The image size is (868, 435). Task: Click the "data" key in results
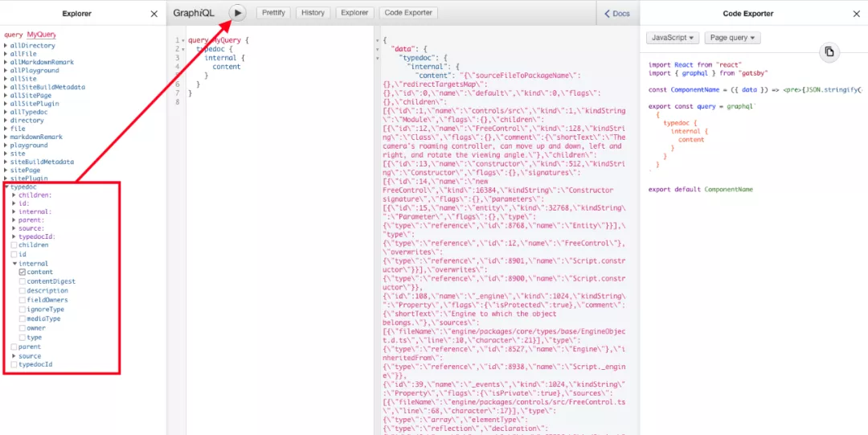tap(401, 49)
